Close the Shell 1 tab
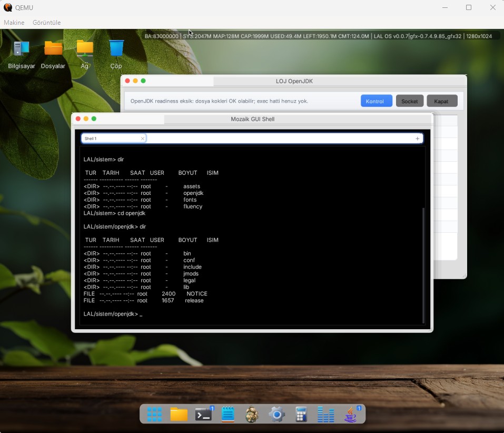 [x=142, y=139]
